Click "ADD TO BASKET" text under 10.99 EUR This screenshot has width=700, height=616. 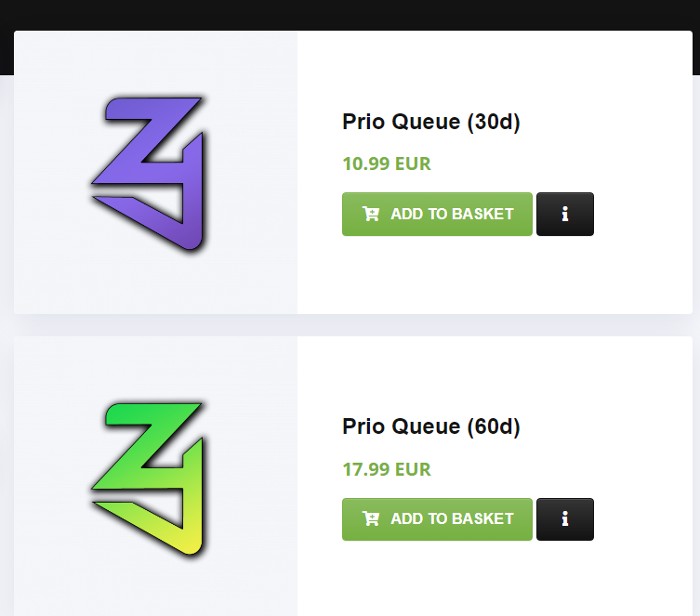coord(452,215)
